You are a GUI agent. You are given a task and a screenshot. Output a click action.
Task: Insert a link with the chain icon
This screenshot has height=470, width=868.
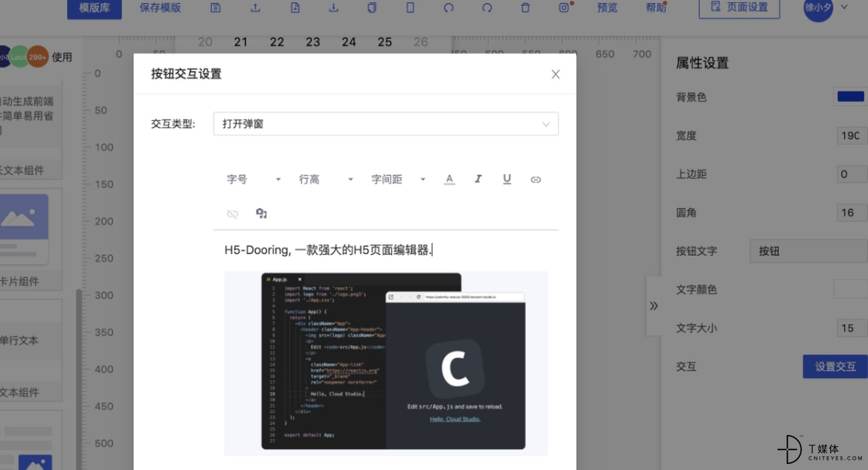point(535,179)
